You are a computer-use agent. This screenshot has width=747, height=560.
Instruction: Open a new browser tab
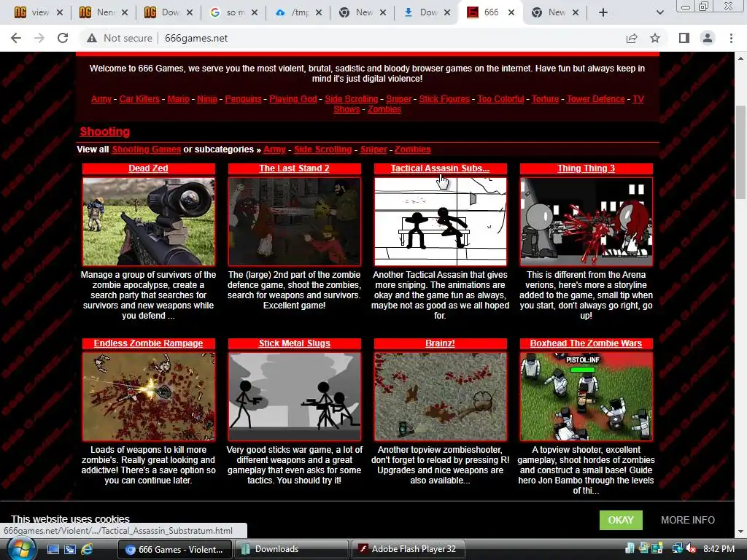(x=603, y=12)
